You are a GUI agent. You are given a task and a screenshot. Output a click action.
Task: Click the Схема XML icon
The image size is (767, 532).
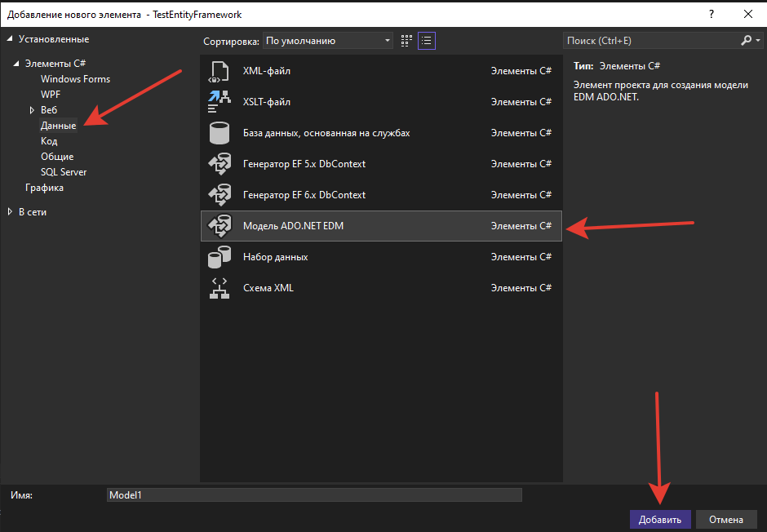click(x=219, y=288)
